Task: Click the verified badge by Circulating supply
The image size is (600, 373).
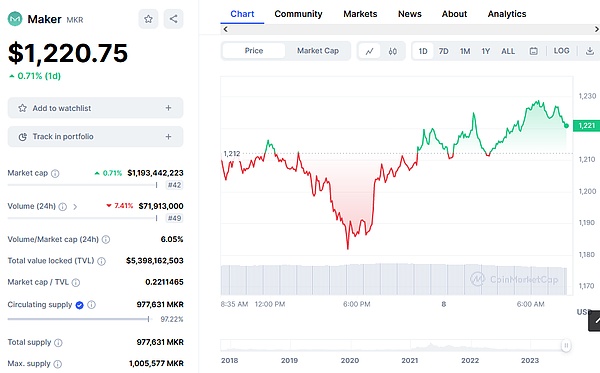Action: coord(80,305)
